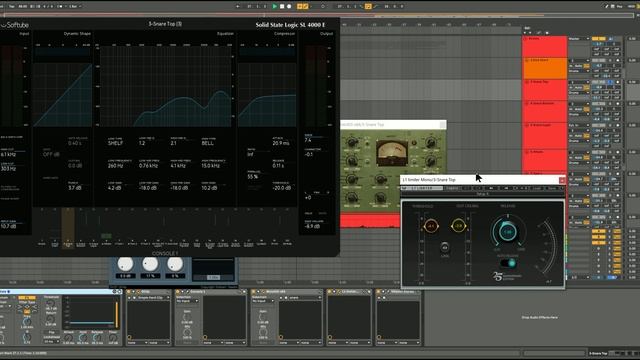640x360 pixels.
Task: Turn the first white knob under CONSOLE 1
Action: click(125, 264)
